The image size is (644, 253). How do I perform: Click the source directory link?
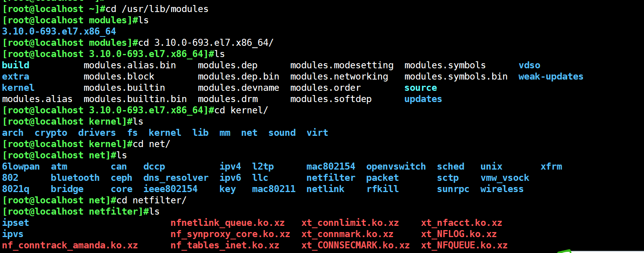tap(420, 88)
